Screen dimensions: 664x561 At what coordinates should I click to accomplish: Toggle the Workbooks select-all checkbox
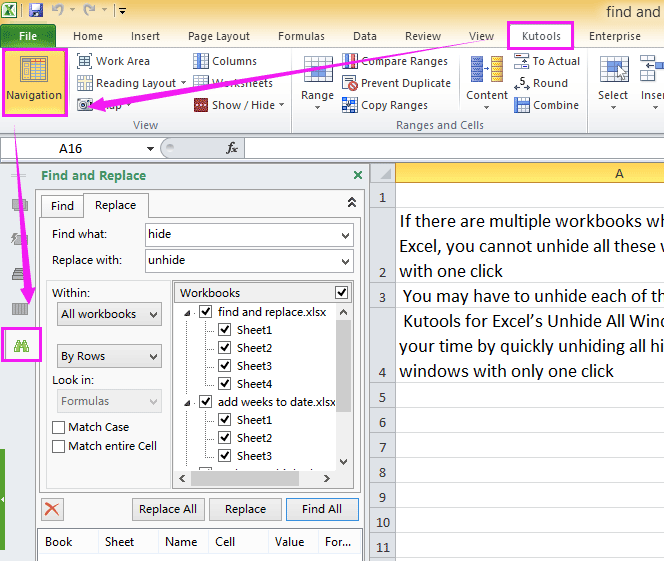point(341,293)
